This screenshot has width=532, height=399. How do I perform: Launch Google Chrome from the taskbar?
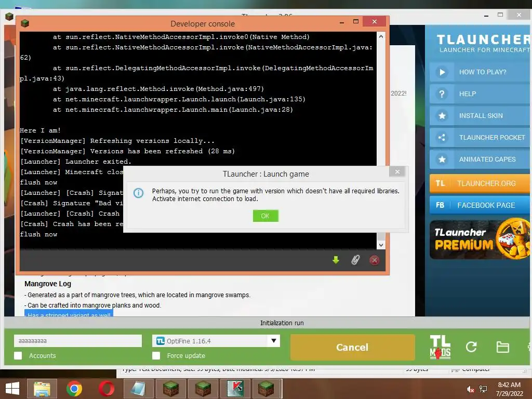click(74, 389)
